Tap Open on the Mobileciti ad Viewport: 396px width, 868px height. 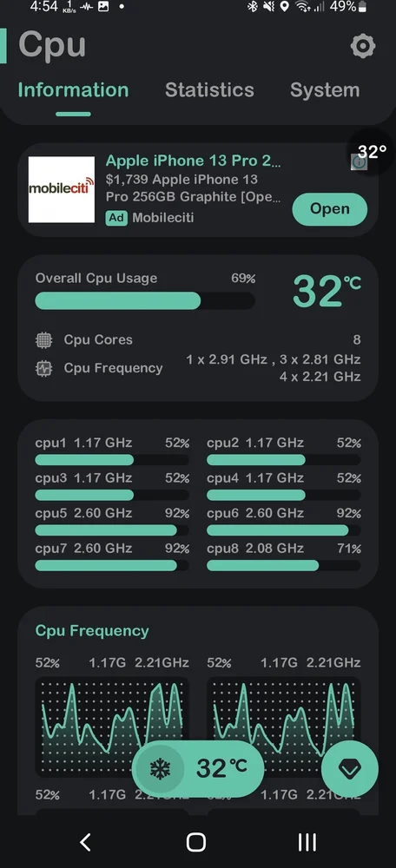point(329,208)
